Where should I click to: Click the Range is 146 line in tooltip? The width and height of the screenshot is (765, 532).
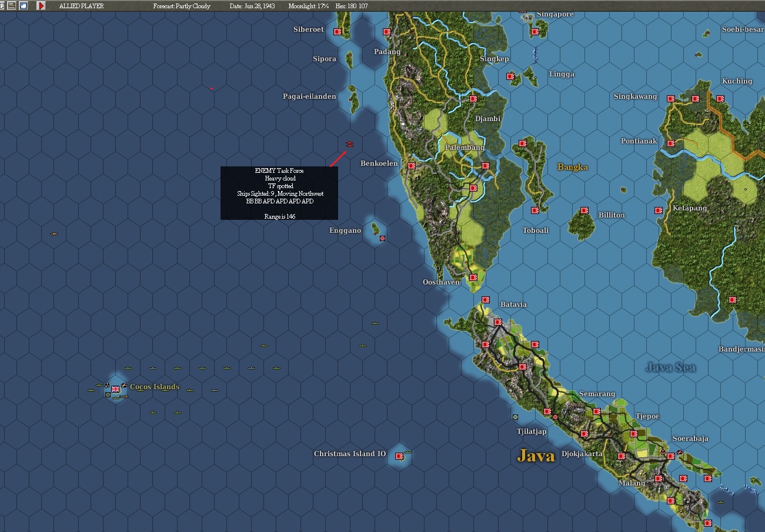279,216
